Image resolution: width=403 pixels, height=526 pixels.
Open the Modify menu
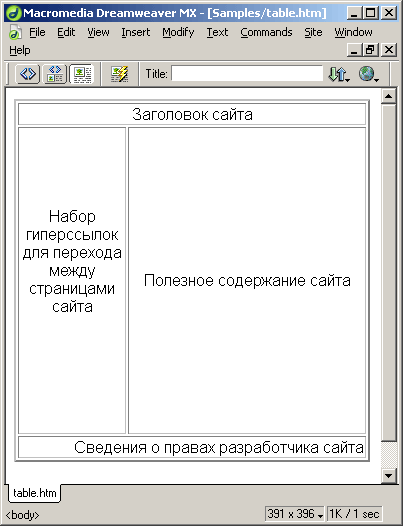click(178, 32)
